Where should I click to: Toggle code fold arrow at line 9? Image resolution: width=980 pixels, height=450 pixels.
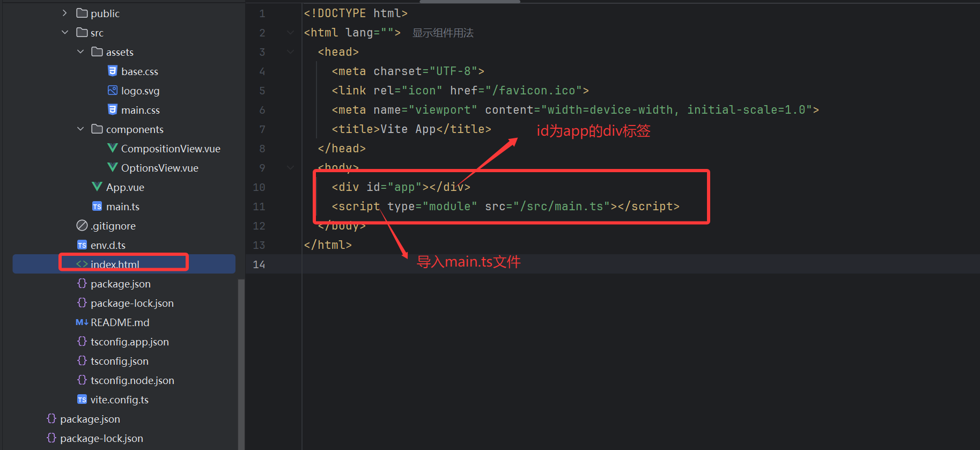point(290,167)
